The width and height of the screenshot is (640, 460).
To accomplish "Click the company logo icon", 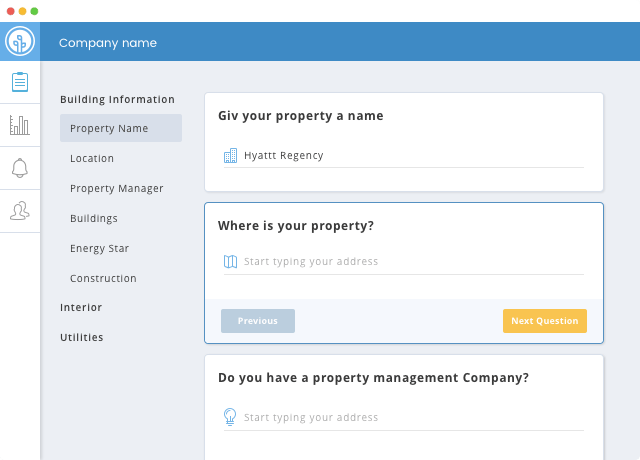I will pos(20,41).
